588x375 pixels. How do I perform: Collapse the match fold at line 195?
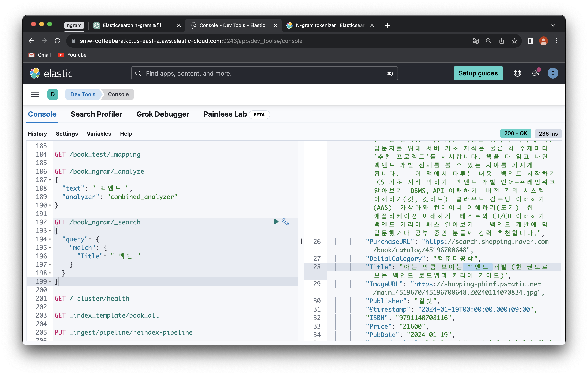[50, 248]
